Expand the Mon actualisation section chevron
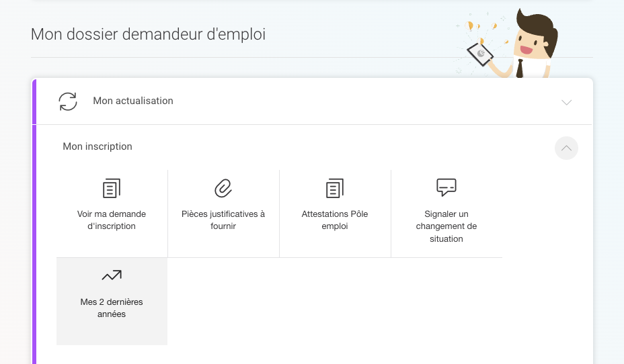 pyautogui.click(x=566, y=102)
